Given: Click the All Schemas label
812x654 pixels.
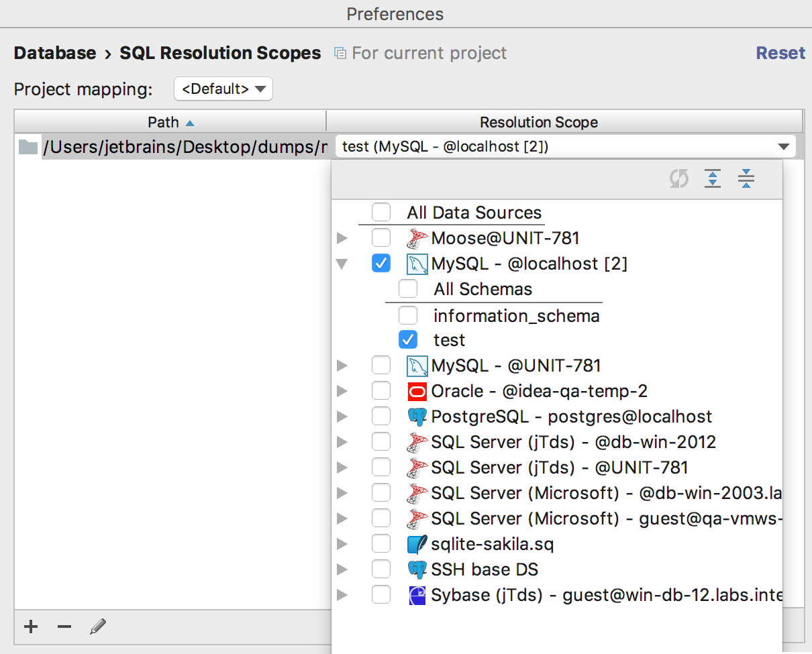Looking at the screenshot, I should (x=483, y=289).
